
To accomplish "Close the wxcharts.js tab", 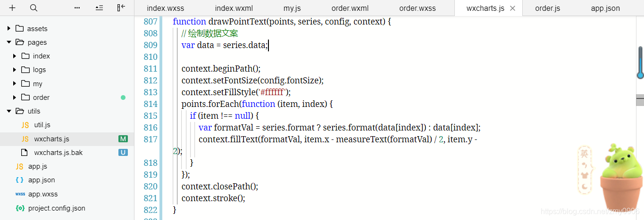I will tap(513, 8).
